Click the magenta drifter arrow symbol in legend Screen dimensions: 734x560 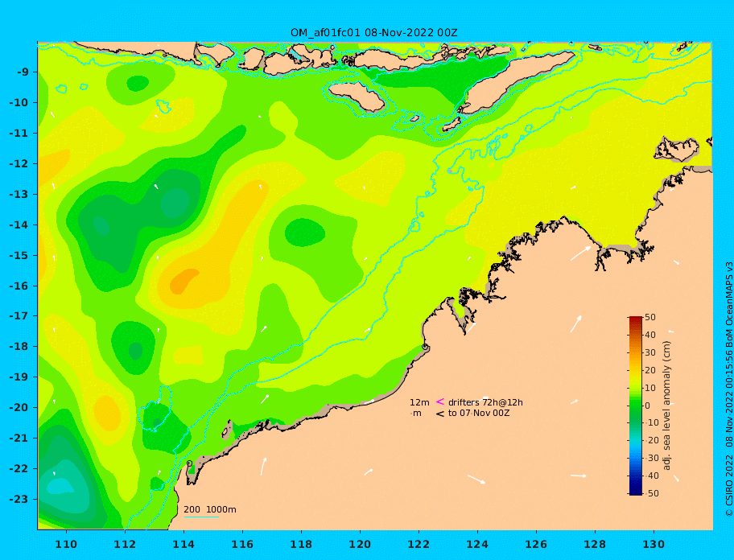[440, 401]
